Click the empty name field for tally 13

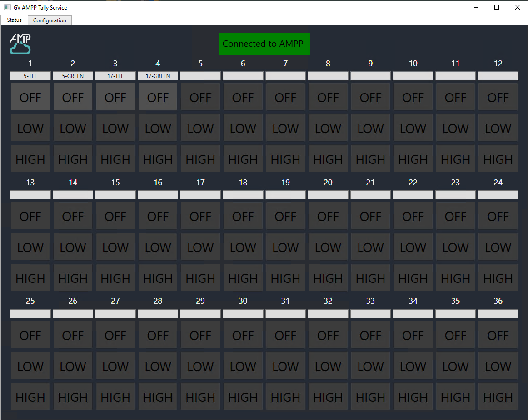click(x=30, y=195)
